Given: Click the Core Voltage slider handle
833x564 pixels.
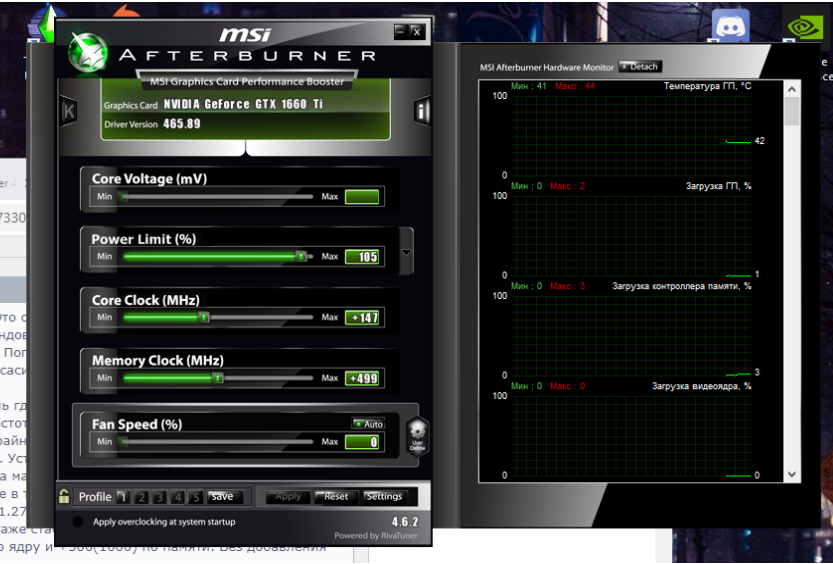Looking at the screenshot, I should pyautogui.click(x=123, y=197).
